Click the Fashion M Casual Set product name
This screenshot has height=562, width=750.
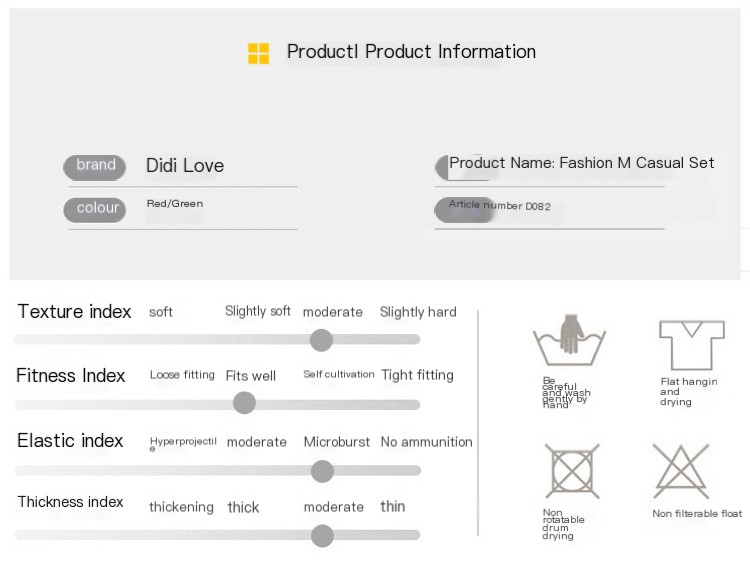[x=582, y=163]
